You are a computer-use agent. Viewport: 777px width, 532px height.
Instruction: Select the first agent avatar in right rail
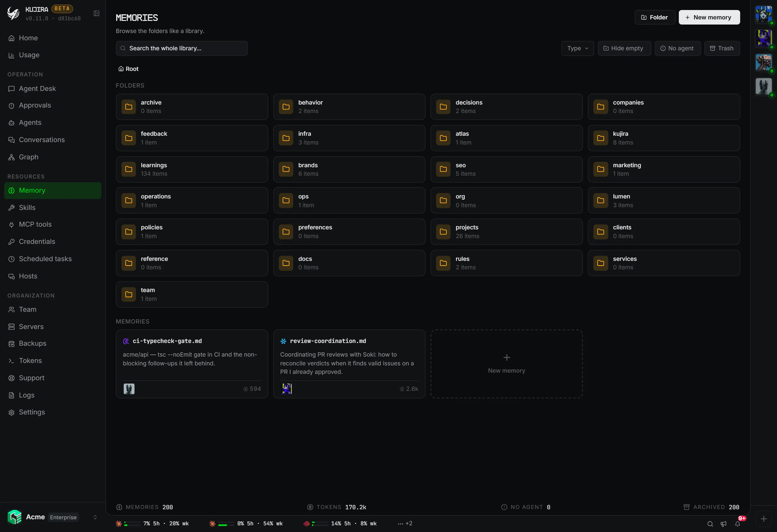coord(764,14)
